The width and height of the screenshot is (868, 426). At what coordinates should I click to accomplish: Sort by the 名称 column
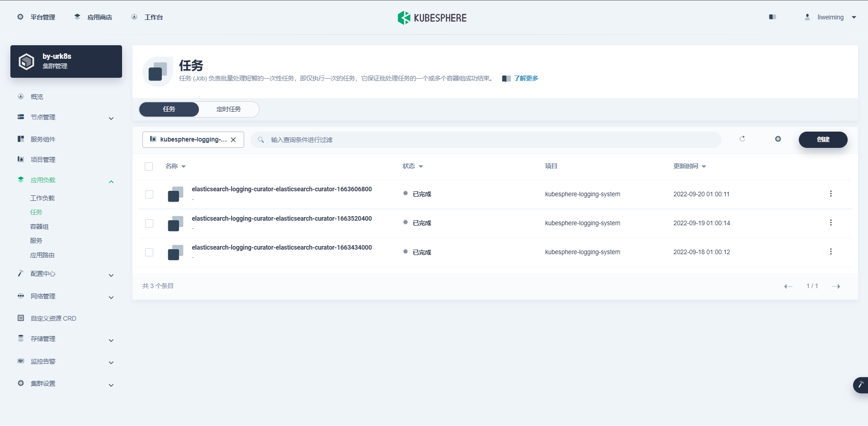(175, 166)
